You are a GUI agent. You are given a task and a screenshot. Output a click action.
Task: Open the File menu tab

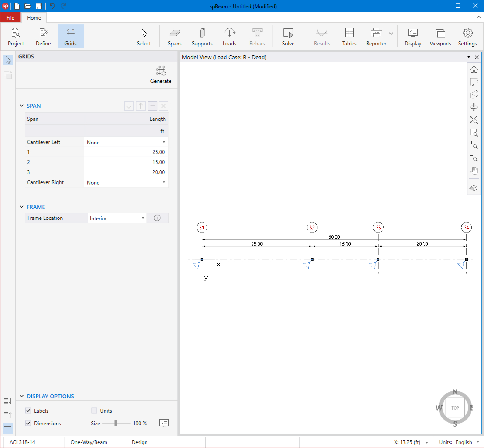(x=10, y=18)
